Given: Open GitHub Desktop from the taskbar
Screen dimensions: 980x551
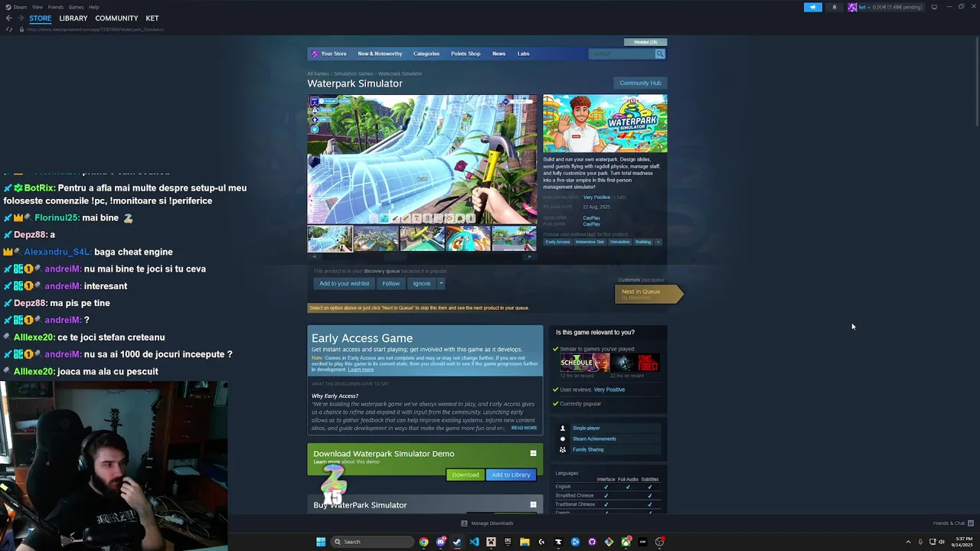Looking at the screenshot, I should [592, 542].
